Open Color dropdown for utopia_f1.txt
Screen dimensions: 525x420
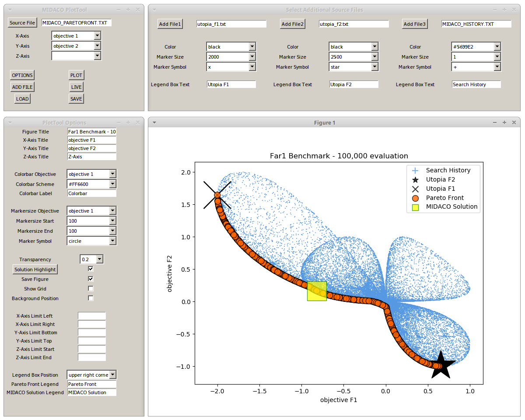point(252,46)
